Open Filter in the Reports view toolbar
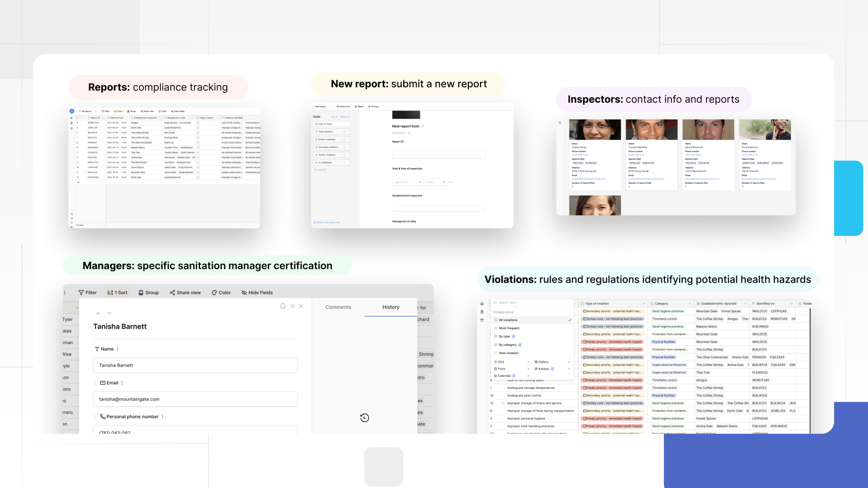 (x=105, y=111)
